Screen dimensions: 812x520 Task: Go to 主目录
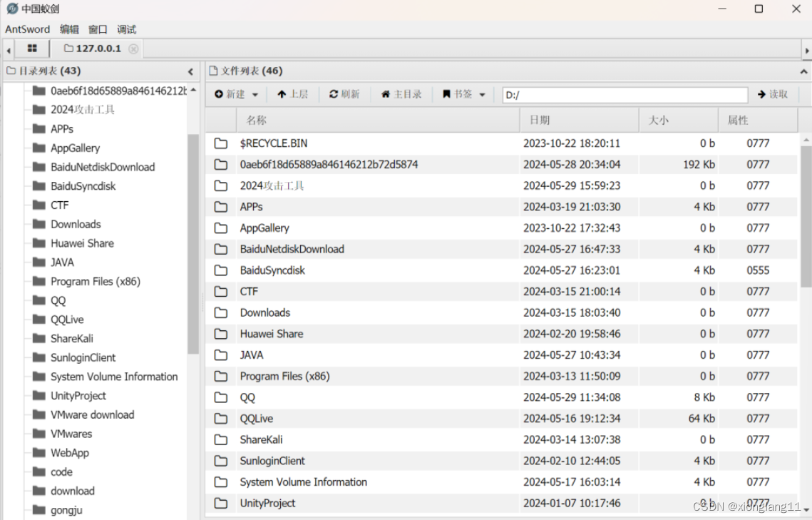[401, 94]
